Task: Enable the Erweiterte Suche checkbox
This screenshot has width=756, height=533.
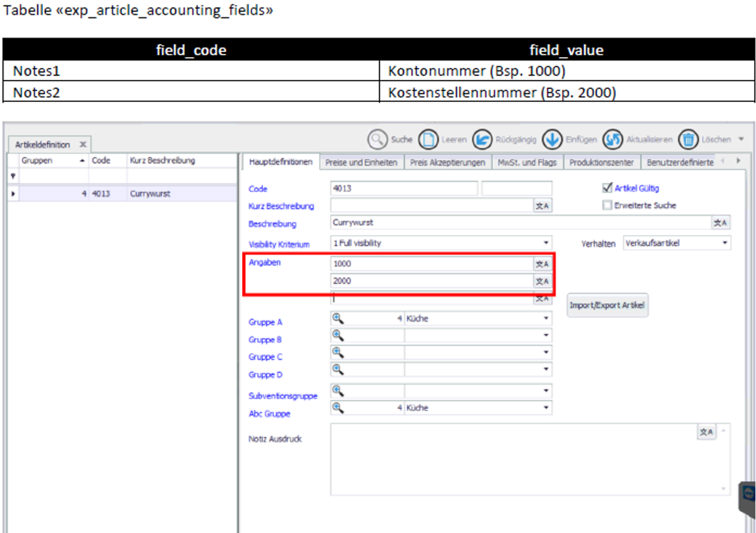Action: (x=607, y=206)
